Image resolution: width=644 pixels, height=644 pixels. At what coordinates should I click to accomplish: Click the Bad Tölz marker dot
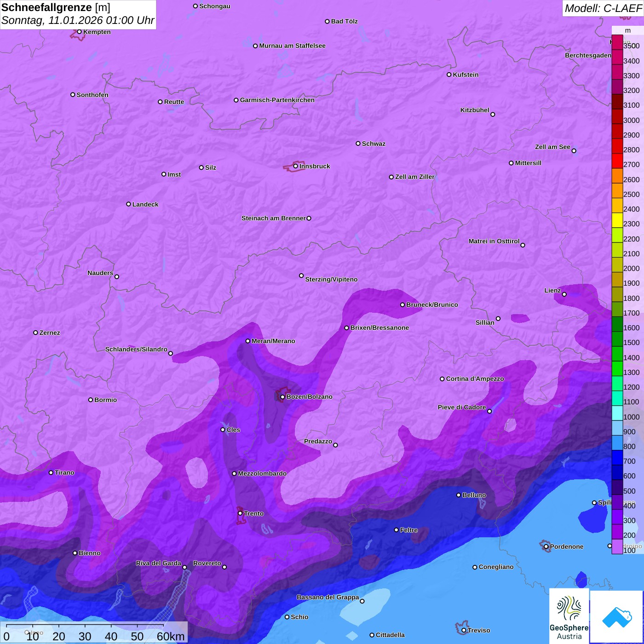[327, 21]
